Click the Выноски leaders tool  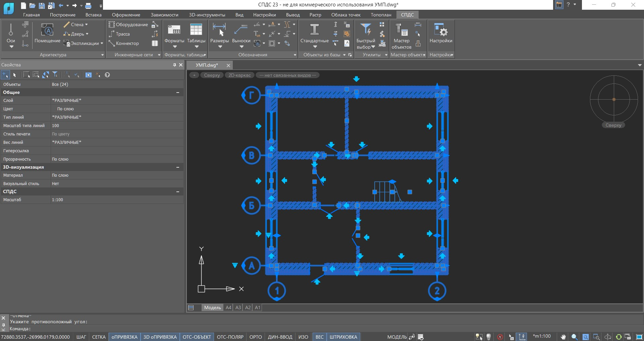[241, 30]
